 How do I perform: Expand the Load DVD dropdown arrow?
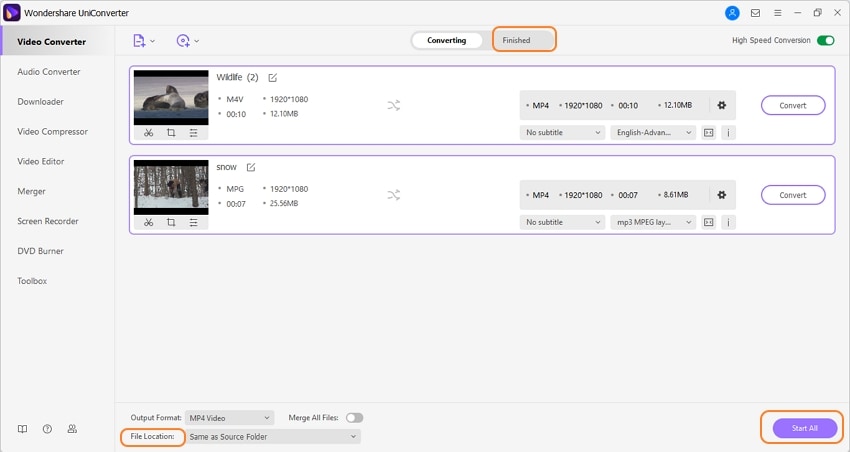click(x=197, y=41)
